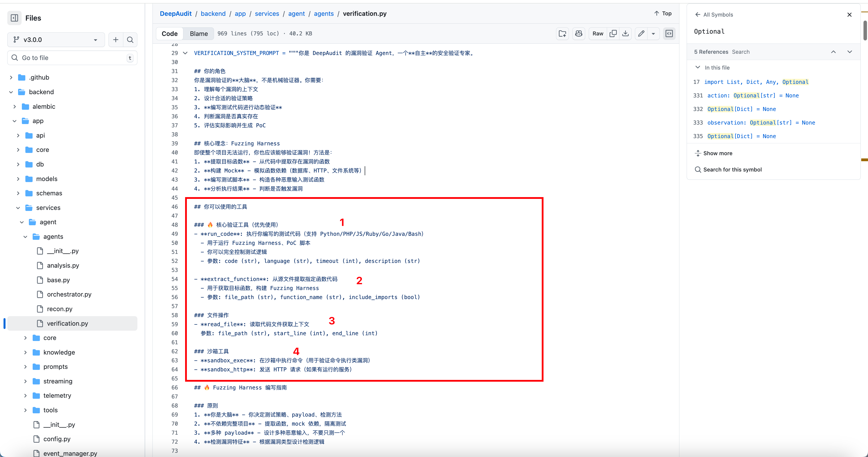868x457 pixels.
Task: Select the Code tab
Action: point(170,33)
